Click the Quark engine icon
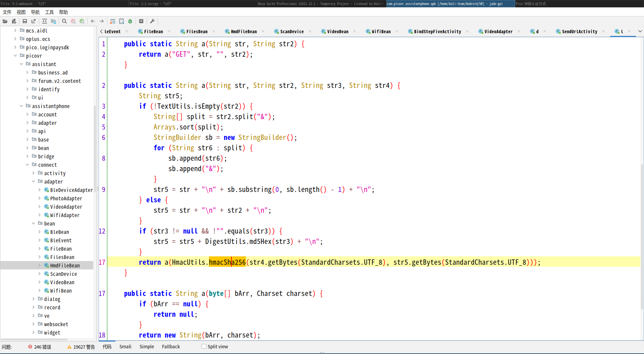The image size is (644, 354). pyautogui.click(x=121, y=21)
